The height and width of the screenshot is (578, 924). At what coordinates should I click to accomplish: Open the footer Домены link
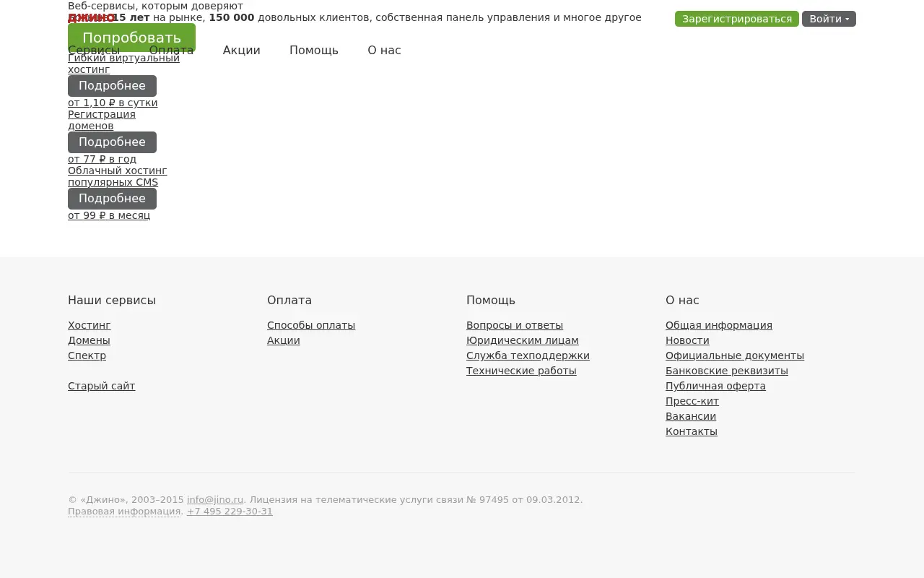(89, 340)
